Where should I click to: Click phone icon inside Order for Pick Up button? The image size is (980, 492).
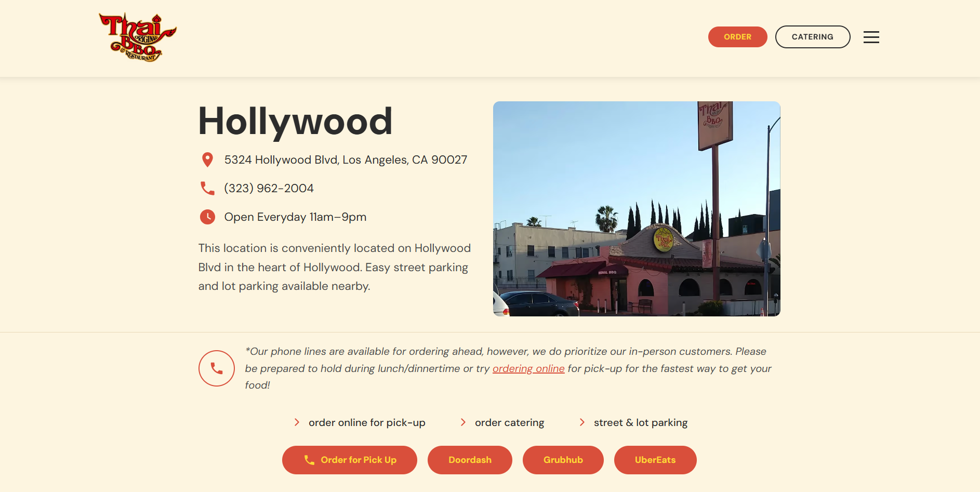click(x=309, y=460)
